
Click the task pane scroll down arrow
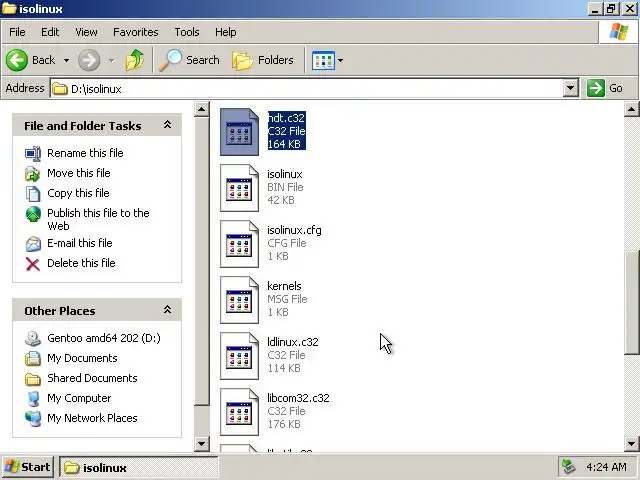click(202, 444)
